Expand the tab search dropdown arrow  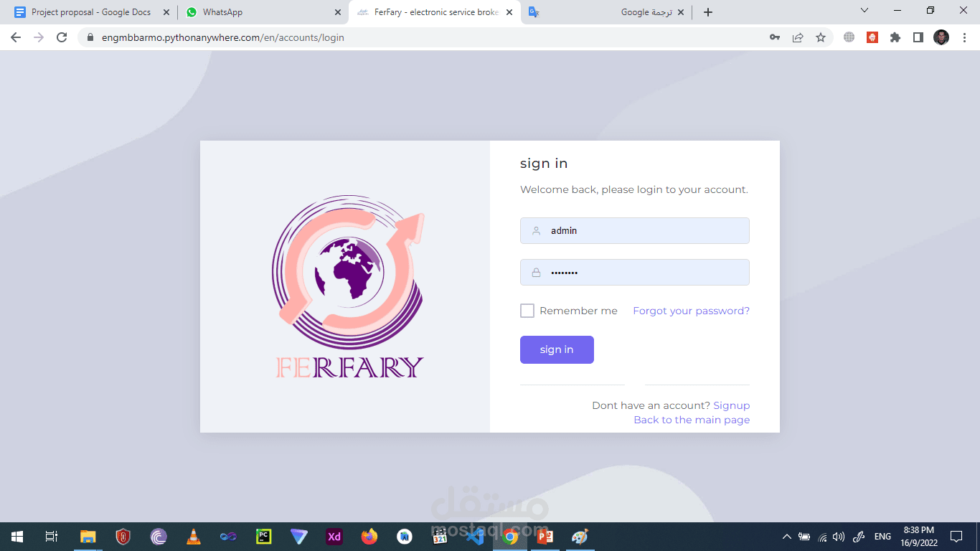864,10
